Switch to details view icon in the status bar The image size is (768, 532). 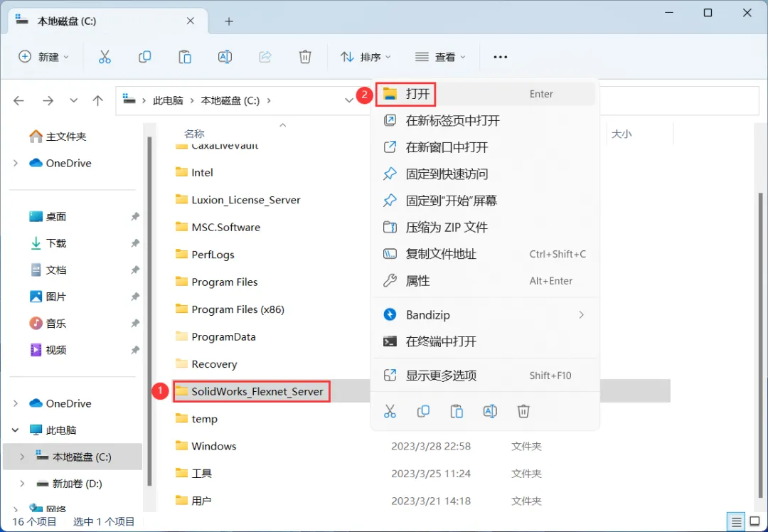pos(737,521)
